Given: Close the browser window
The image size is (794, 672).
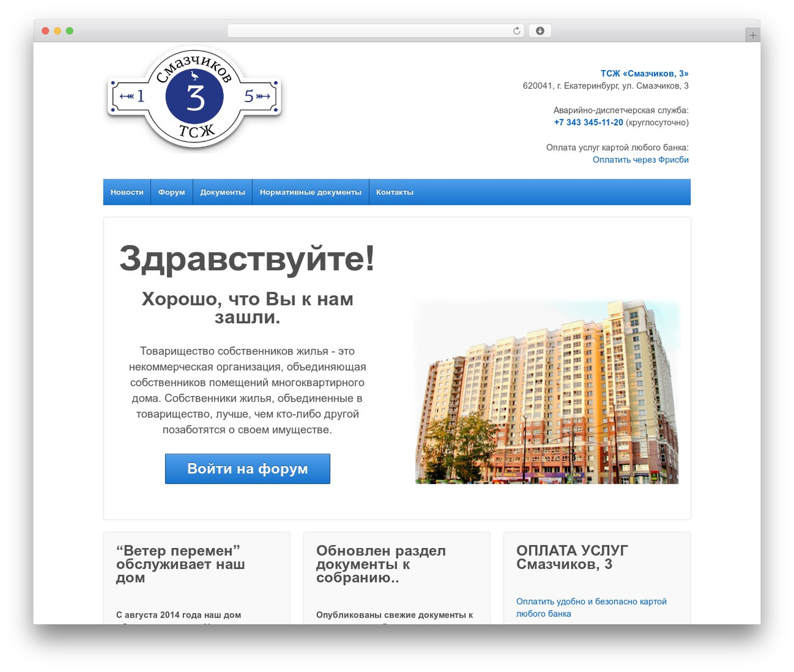Looking at the screenshot, I should pos(45,31).
